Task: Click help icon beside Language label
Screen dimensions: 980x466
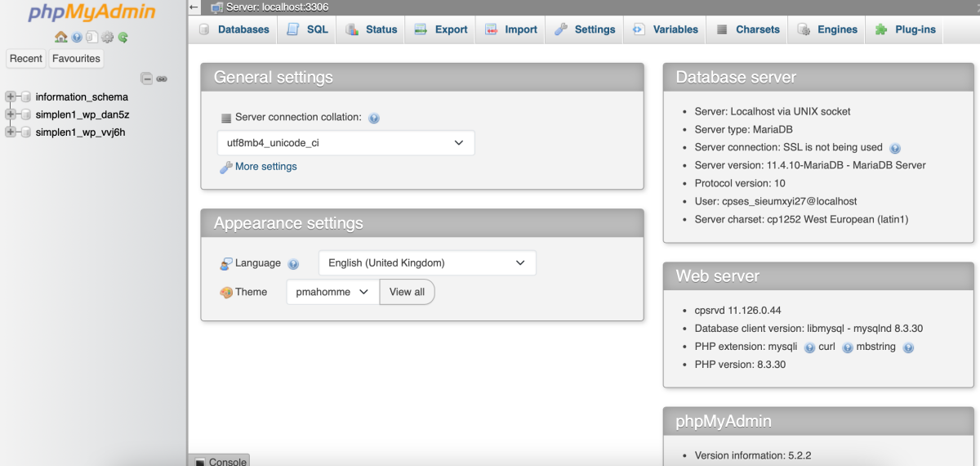Action: [x=293, y=264]
